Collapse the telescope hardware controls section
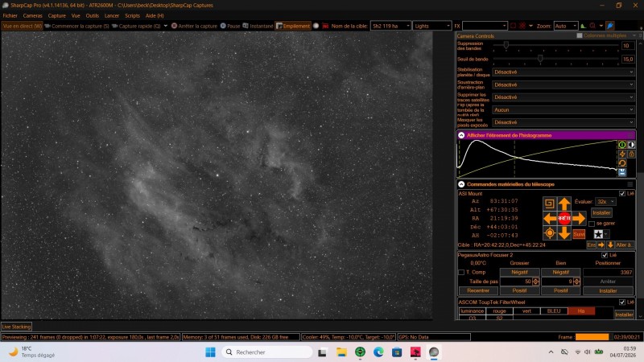Viewport: 644px width, 362px height. (x=461, y=184)
